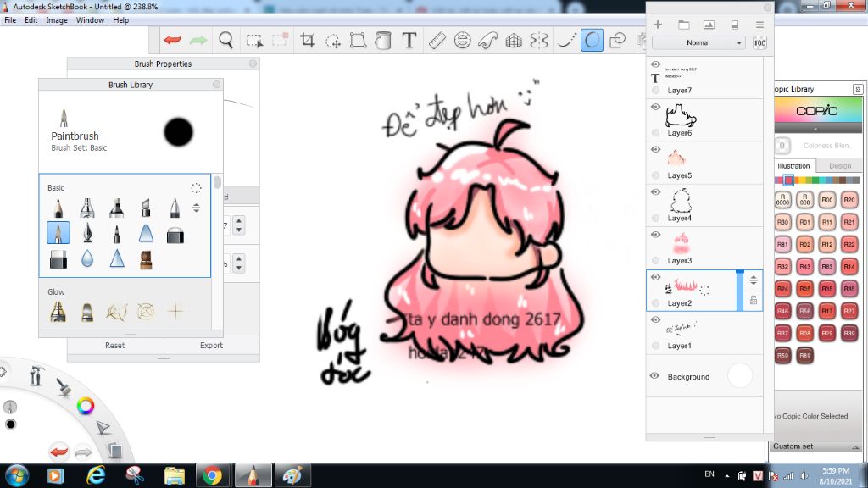Select the Quick Transform tool
The width and height of the screenshot is (868, 488).
332,41
